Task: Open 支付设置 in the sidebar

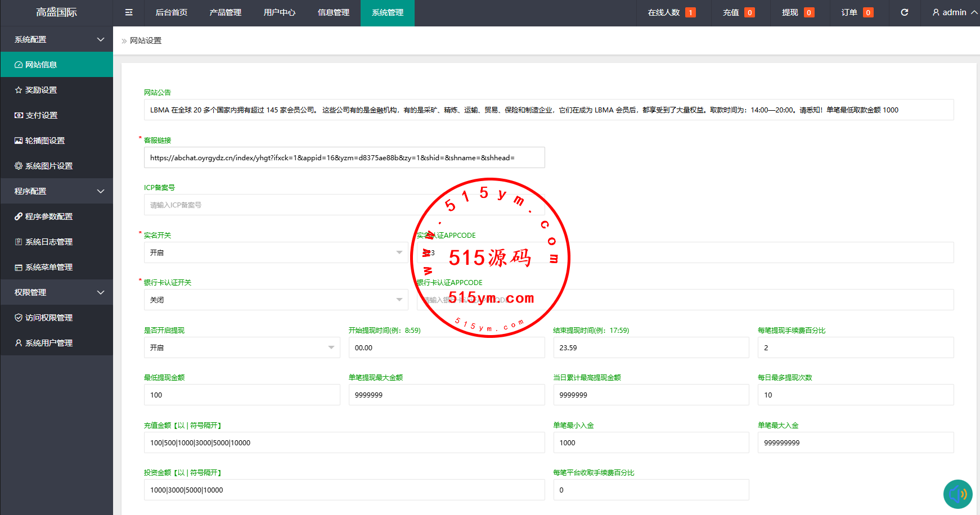Action: pos(41,115)
